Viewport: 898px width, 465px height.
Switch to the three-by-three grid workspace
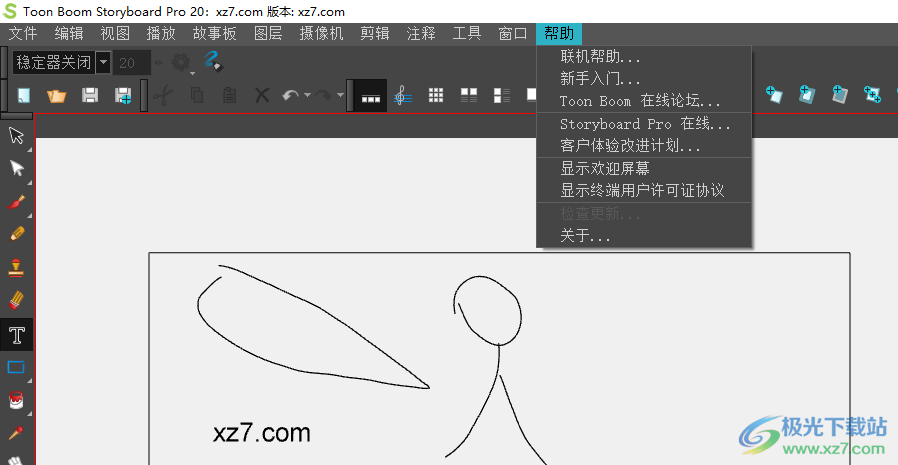coord(436,95)
